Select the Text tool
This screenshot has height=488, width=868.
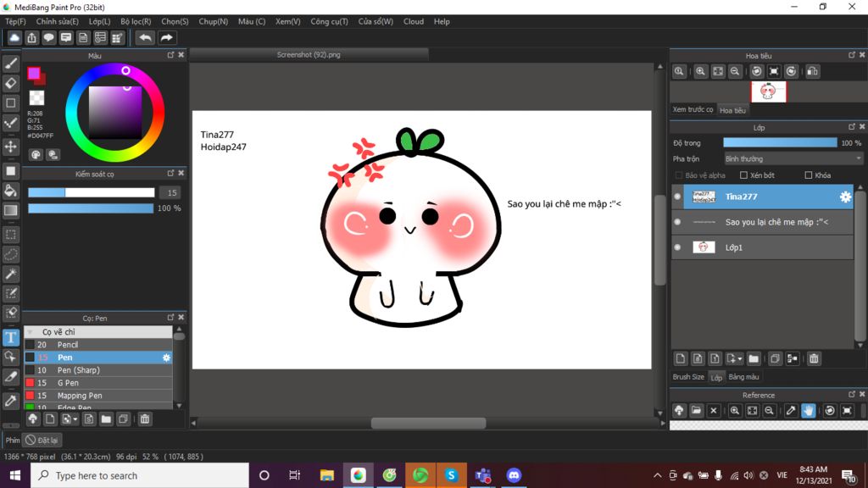pos(10,337)
